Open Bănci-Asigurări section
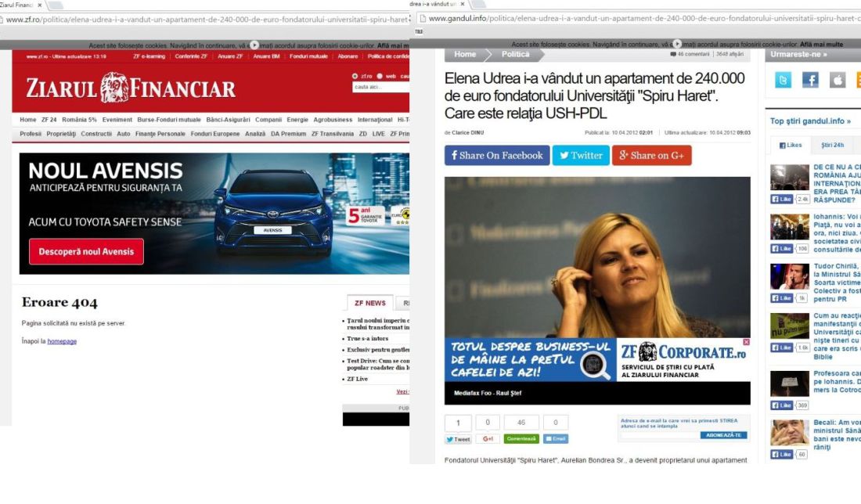This screenshot has height=504, width=861. (x=228, y=120)
